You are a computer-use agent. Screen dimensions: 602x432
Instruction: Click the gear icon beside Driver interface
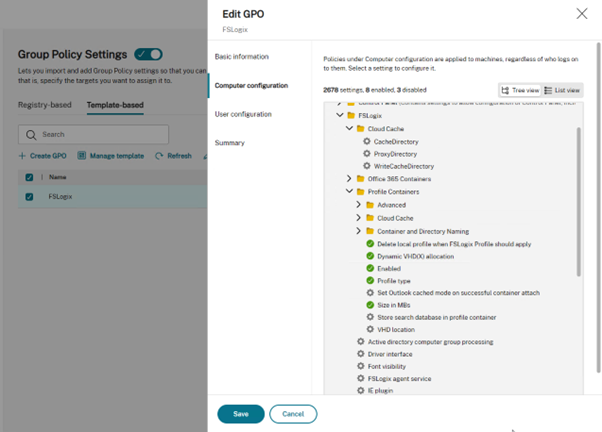click(x=361, y=354)
